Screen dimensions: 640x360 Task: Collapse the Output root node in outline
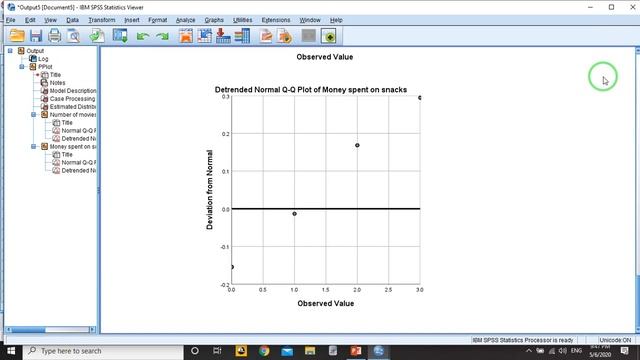[x=10, y=51]
